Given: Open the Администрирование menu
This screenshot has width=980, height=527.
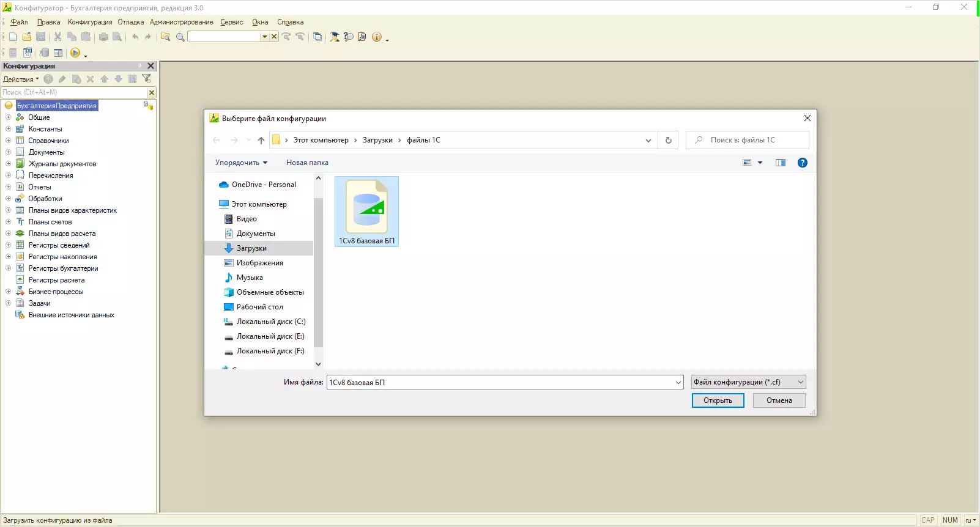Looking at the screenshot, I should click(x=181, y=22).
